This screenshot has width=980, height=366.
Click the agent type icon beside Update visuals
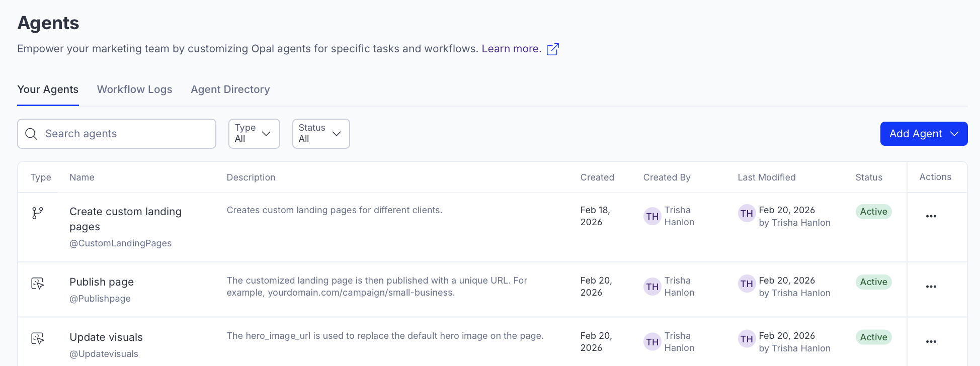(38, 339)
